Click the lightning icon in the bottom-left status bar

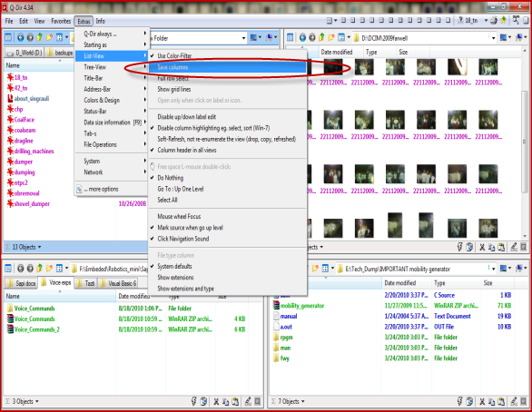click(x=193, y=401)
